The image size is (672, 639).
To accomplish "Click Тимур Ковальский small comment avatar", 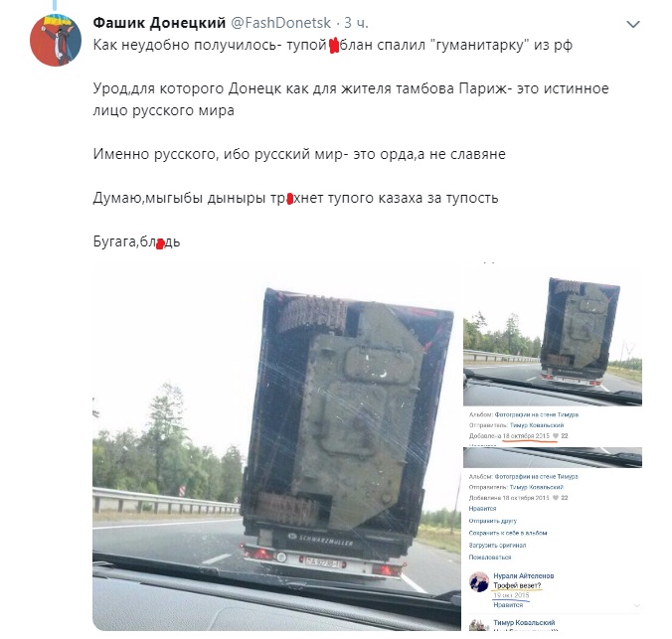I will 479,625.
